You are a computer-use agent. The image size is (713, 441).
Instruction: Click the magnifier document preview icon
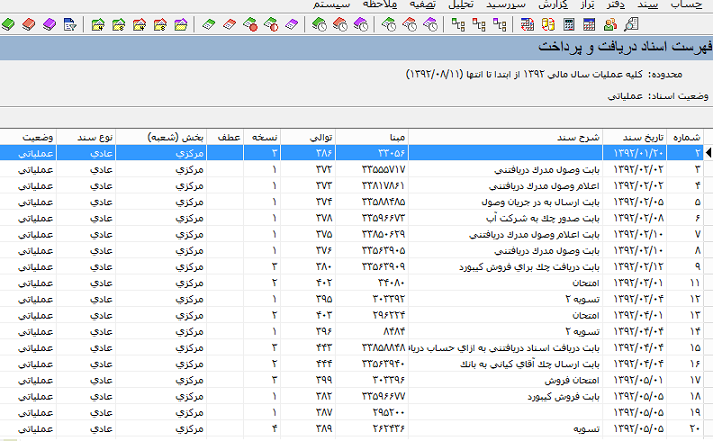coord(630,23)
